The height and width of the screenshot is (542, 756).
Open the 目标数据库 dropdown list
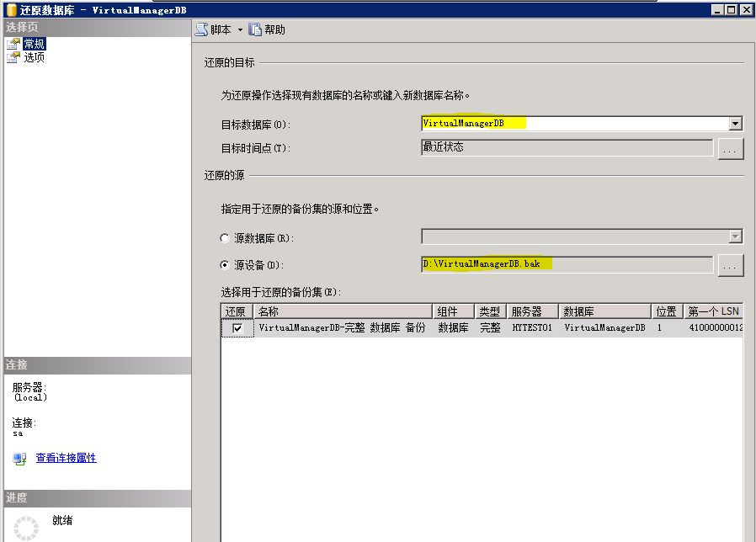pos(735,124)
